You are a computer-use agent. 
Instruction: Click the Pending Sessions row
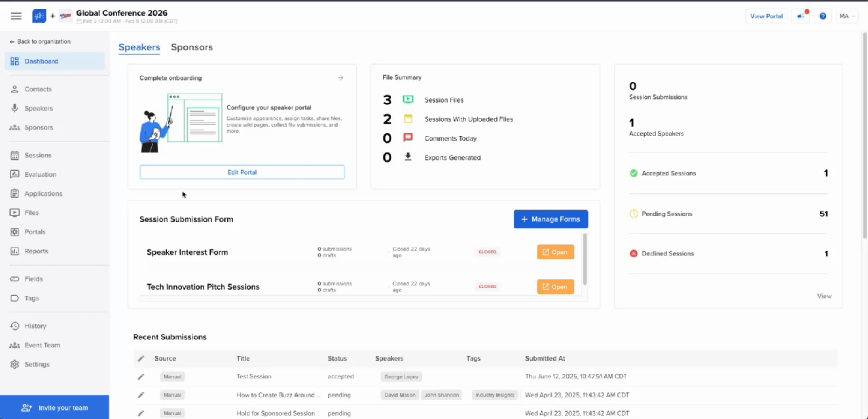tap(729, 214)
